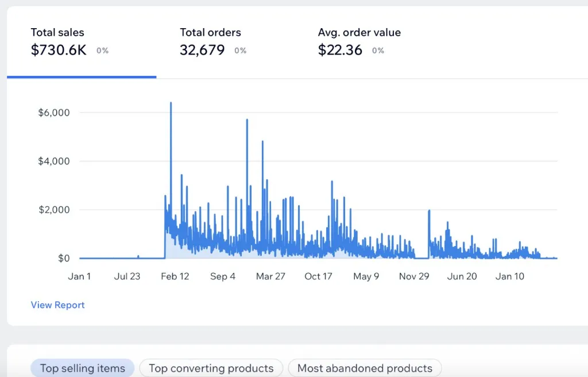Show Top converting products

[211, 368]
